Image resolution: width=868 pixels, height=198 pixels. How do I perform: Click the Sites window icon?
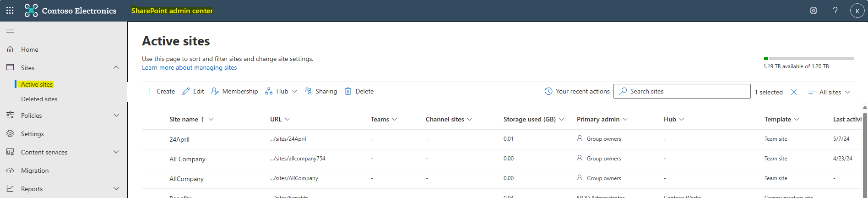(10, 67)
